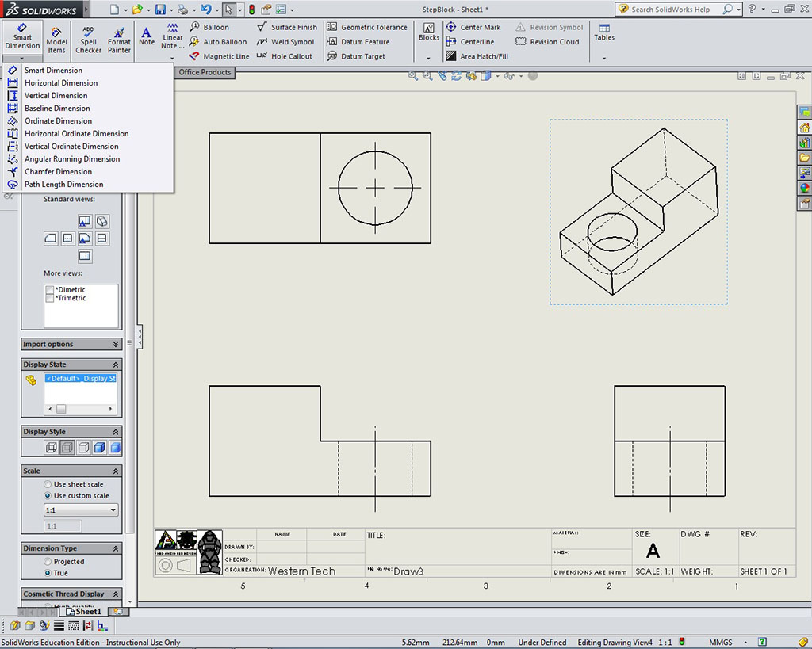Image resolution: width=812 pixels, height=649 pixels.
Task: Choose Chamfer Dimension from the menu
Action: pyautogui.click(x=58, y=172)
